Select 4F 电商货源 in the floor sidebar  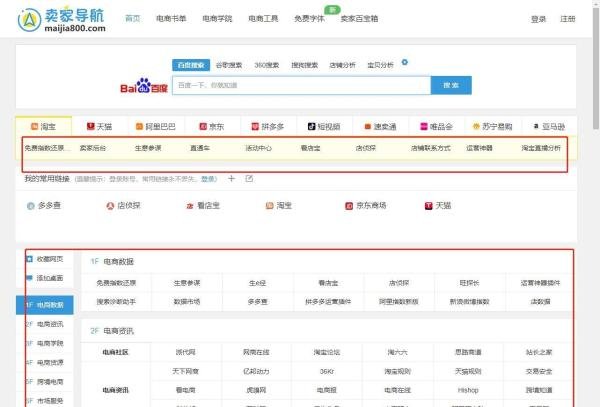[45, 362]
